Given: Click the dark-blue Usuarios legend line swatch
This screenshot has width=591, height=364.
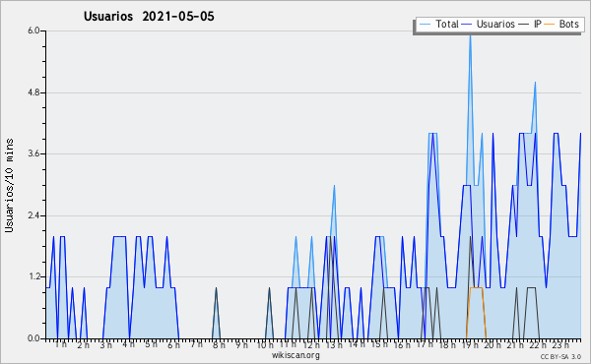Looking at the screenshot, I should [467, 24].
